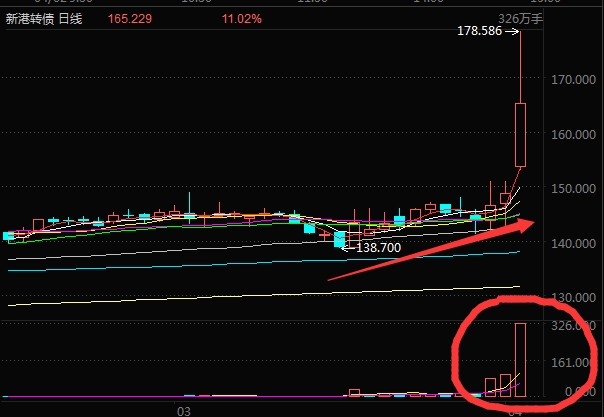
Task: Click the 161.000 volume axis label
Action: (574, 363)
